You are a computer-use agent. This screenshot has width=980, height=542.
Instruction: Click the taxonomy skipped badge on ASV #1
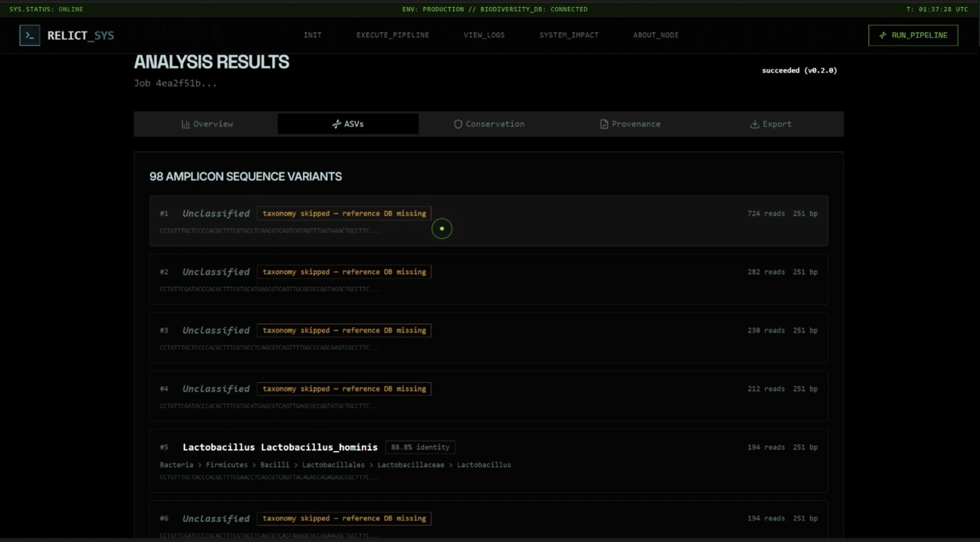point(344,214)
